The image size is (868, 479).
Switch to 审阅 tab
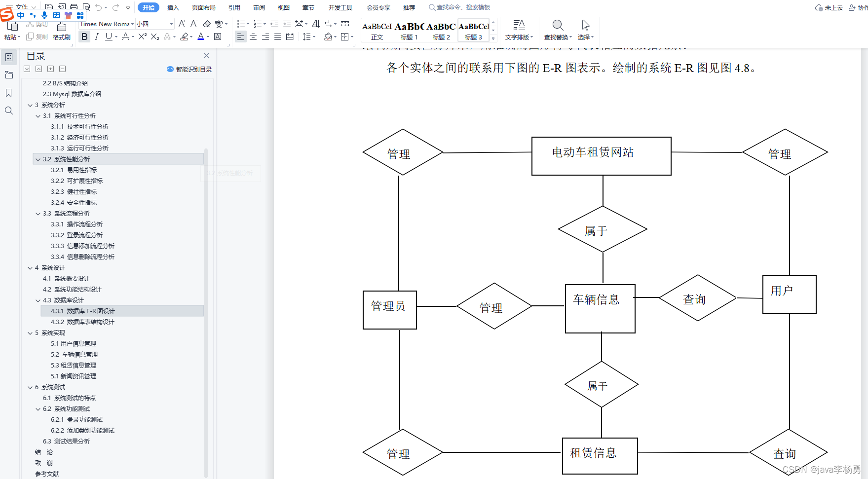259,7
